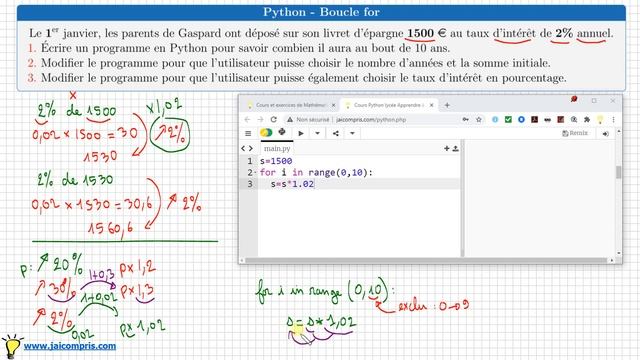Open the puzzle-piece extensions menu

click(x=587, y=120)
